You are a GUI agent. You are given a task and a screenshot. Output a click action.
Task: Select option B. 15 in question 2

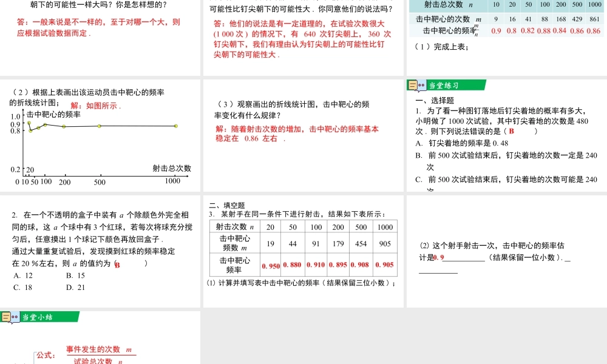(75, 275)
